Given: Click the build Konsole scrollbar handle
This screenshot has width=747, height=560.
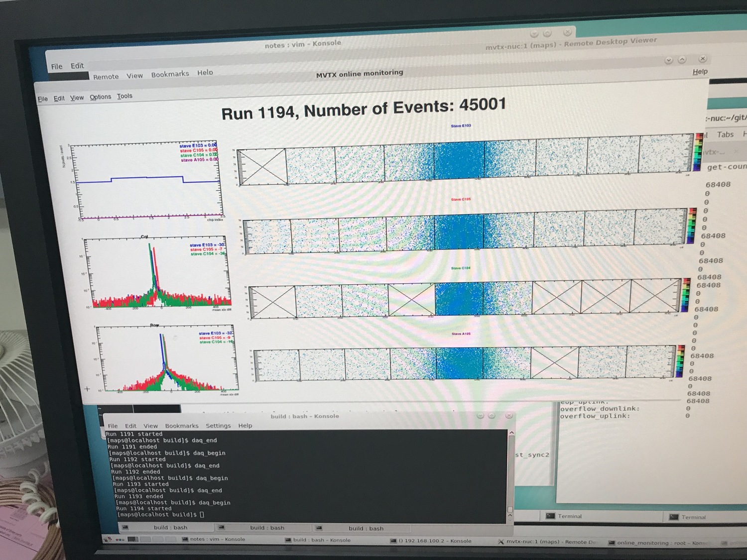Looking at the screenshot, I should point(510,509).
